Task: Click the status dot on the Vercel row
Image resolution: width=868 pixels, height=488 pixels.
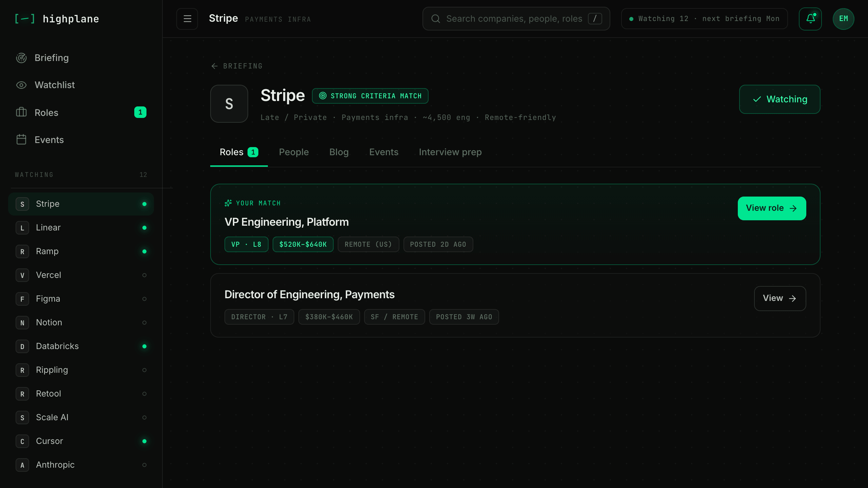Action: (x=144, y=275)
